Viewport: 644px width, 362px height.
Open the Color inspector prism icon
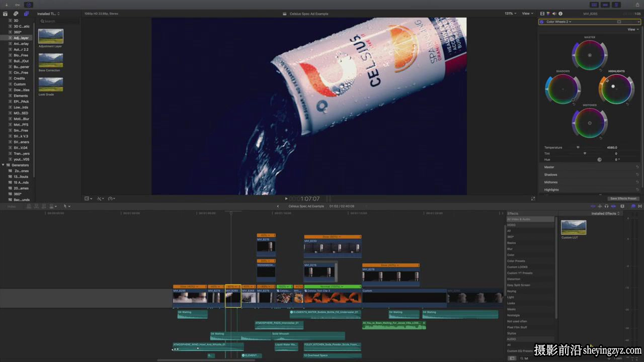coord(548,14)
